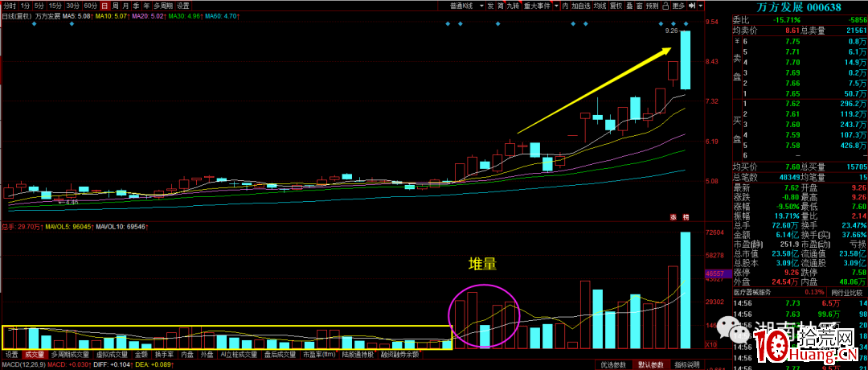Image resolution: width=868 pixels, height=370 pixels.
Task: Select the 市盈率(ttm) indicator tab
Action: coord(320,354)
